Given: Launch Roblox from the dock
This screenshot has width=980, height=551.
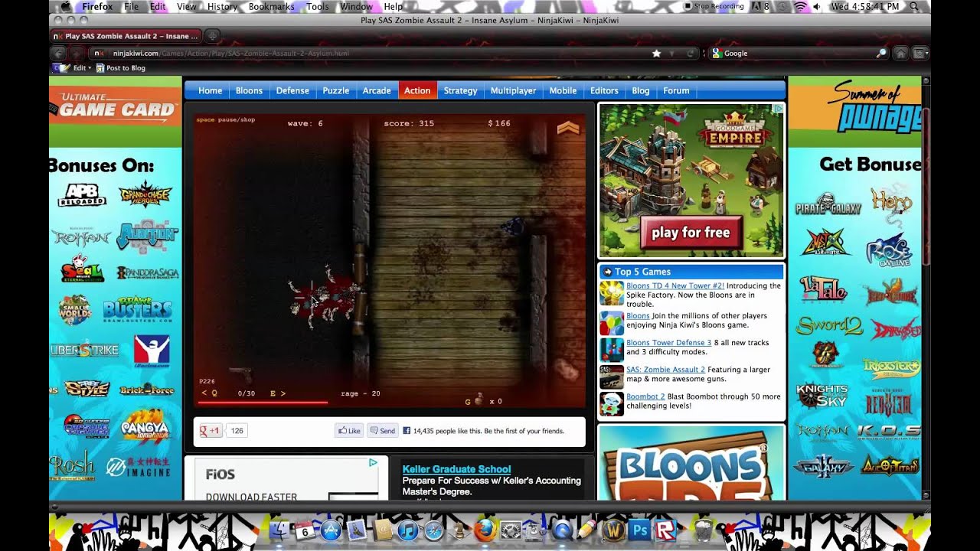Looking at the screenshot, I should [665, 530].
